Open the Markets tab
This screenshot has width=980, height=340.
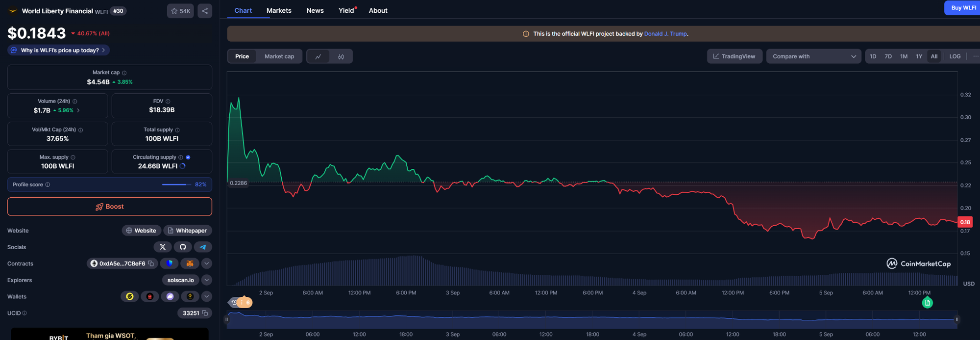[x=279, y=10]
